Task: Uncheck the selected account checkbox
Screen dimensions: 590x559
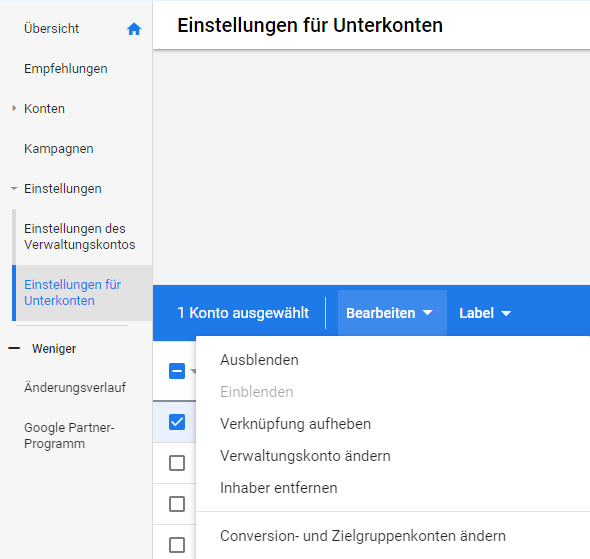Action: click(177, 422)
